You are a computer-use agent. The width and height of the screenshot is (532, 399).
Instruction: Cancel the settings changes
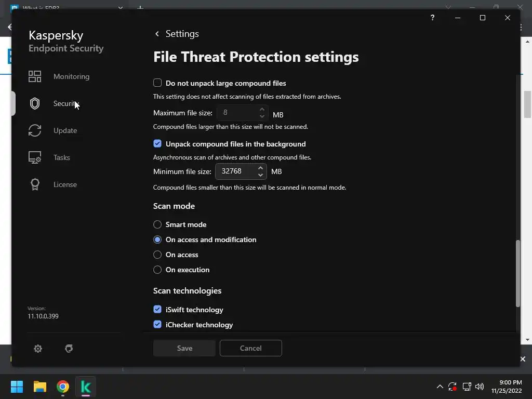pyautogui.click(x=250, y=348)
